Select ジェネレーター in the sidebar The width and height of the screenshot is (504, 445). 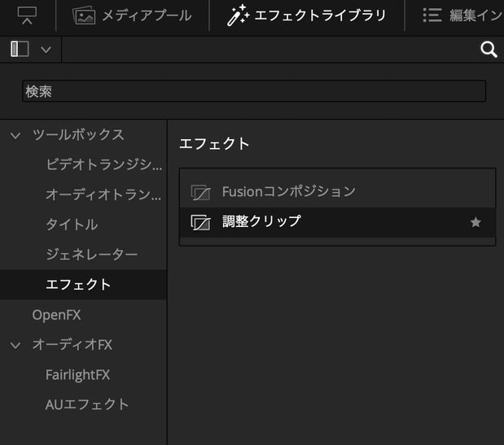tap(92, 255)
